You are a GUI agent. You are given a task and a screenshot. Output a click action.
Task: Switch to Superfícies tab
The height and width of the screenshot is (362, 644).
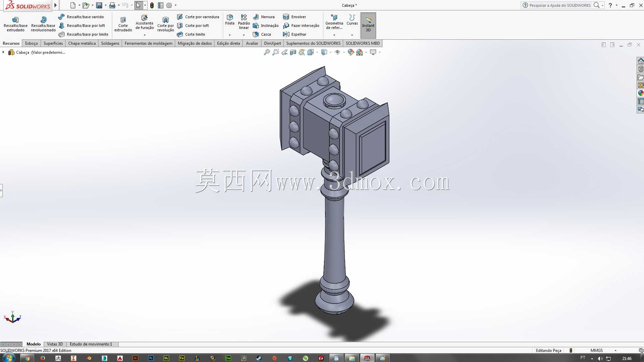[x=53, y=43]
